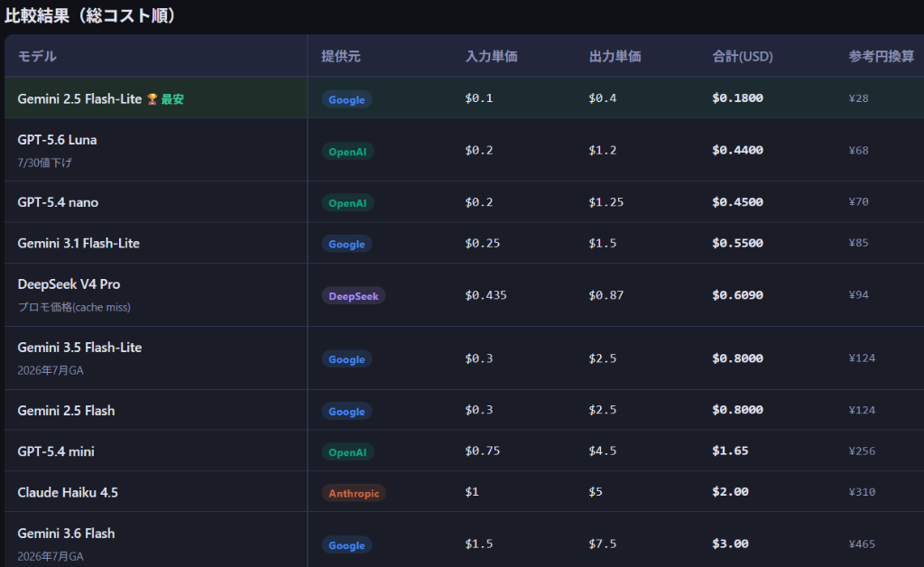Click the $7.5 output price value
This screenshot has height=567, width=924.
coord(602,544)
